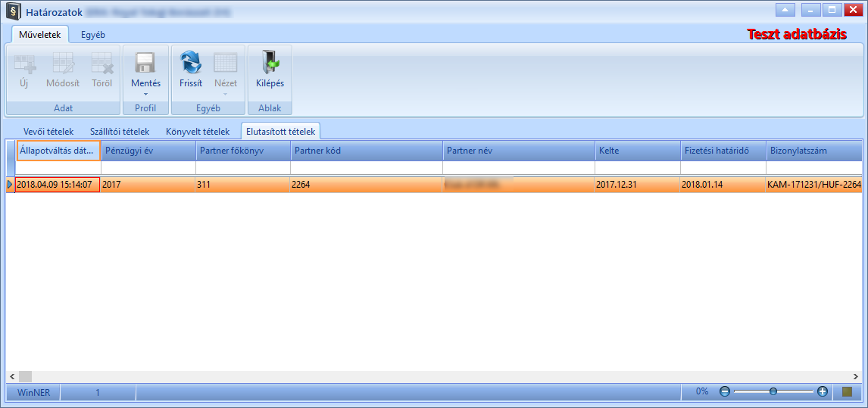This screenshot has height=408, width=868.
Task: Exit using the Kilépés door icon
Action: point(270,63)
